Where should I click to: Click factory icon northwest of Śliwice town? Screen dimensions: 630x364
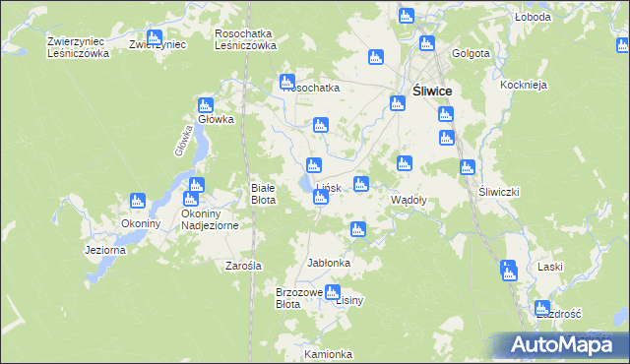[x=376, y=57]
